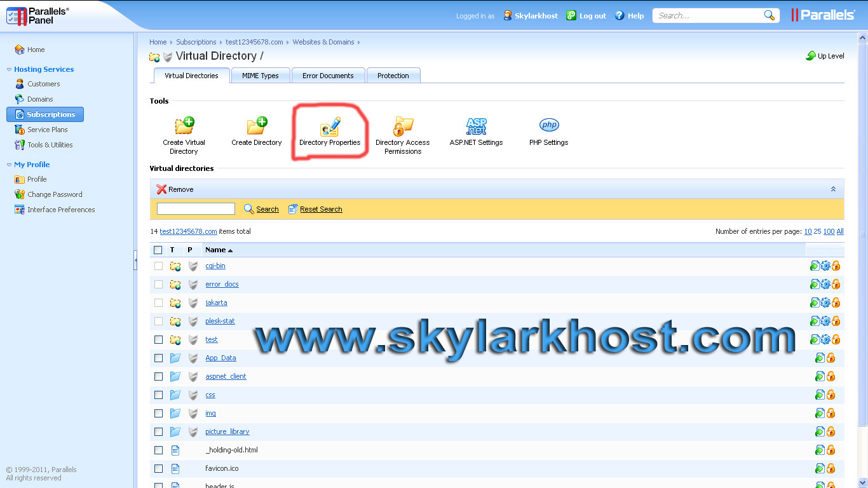Collapse the My Profile sidebar section
868x488 pixels.
9,165
